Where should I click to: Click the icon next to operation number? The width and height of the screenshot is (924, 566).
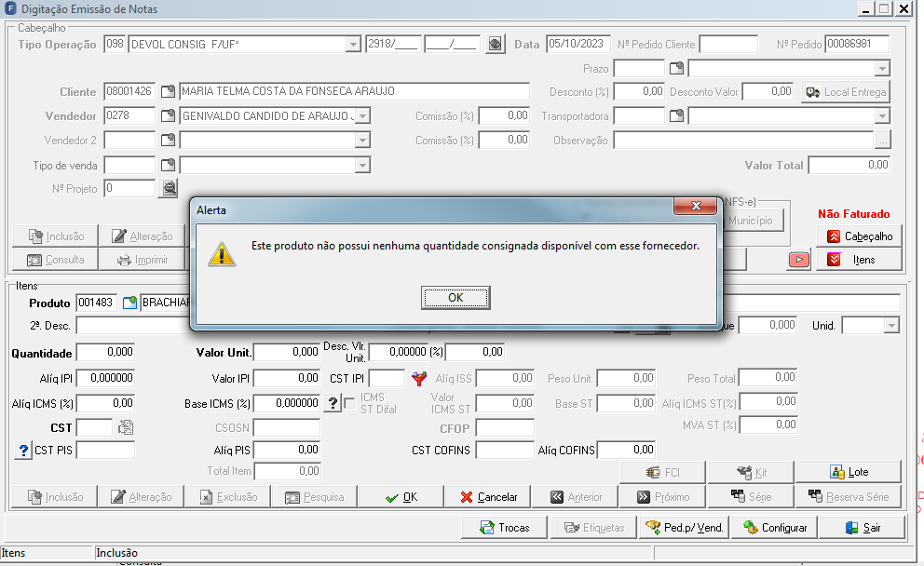click(496, 44)
